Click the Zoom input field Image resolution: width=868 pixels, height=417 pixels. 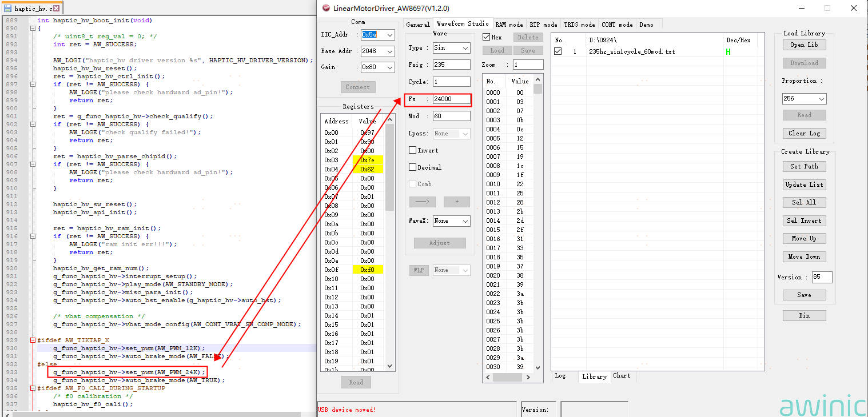pos(528,65)
